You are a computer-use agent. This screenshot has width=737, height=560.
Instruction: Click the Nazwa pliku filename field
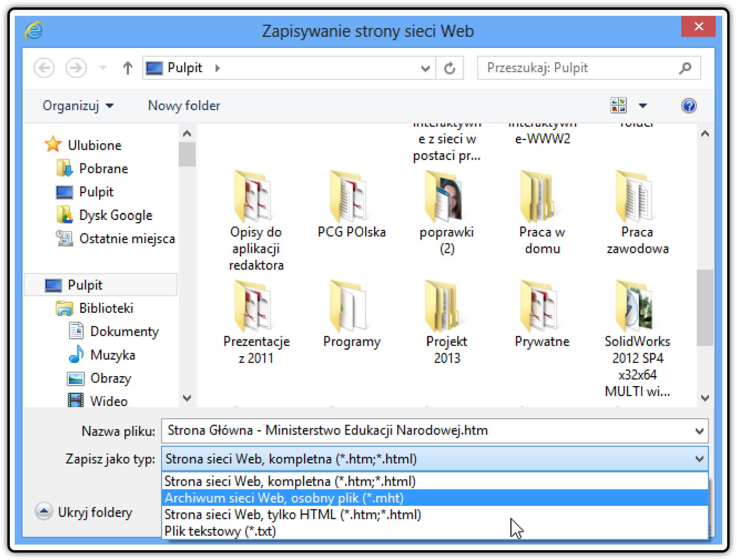(435, 431)
